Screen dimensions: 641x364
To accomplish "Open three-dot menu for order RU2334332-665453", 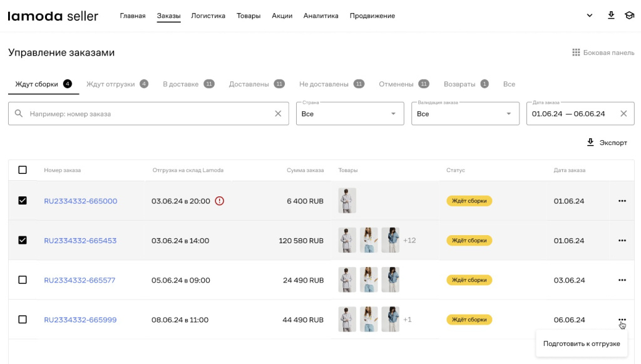I will coord(622,240).
